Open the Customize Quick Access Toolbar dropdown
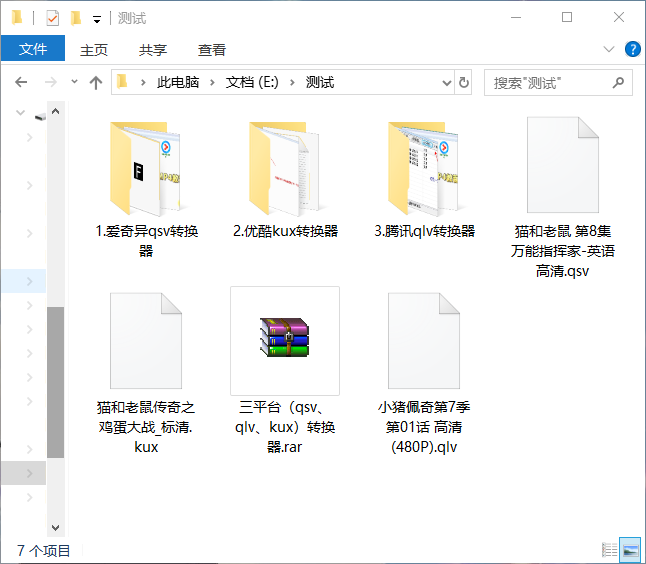Screen dimensions: 646x564 (x=97, y=19)
